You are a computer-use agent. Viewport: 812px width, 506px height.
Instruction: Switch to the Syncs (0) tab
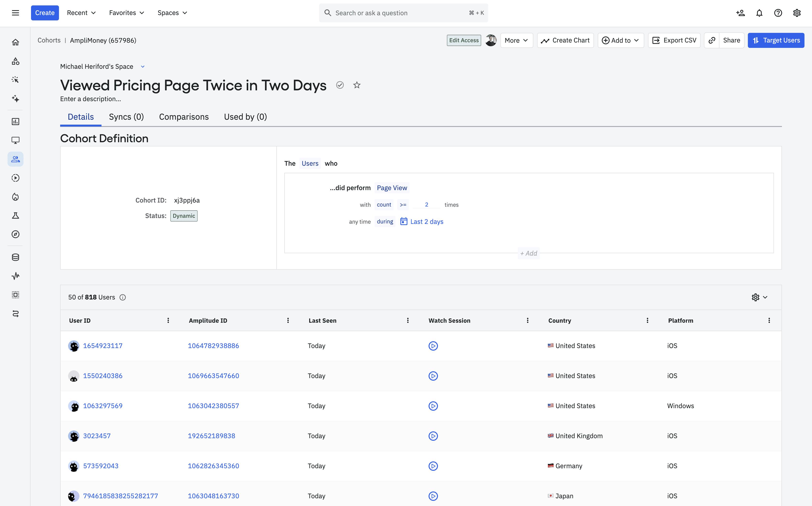pos(126,117)
